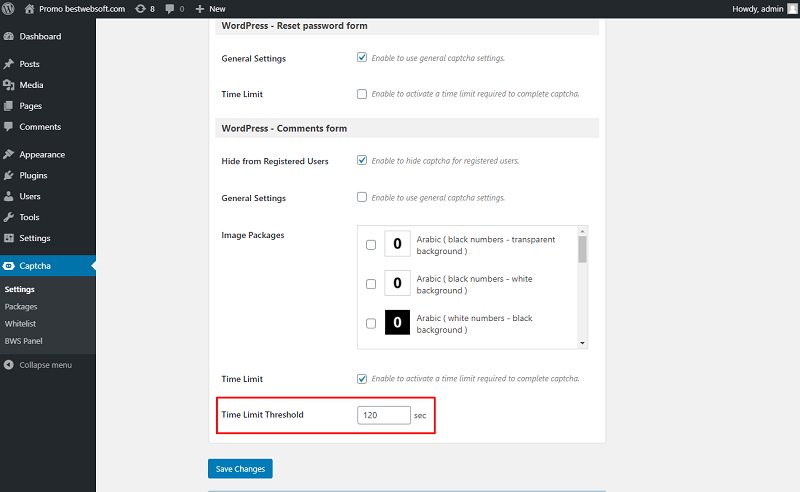Click the WordPress logo icon
The image size is (800, 492).
coord(8,9)
